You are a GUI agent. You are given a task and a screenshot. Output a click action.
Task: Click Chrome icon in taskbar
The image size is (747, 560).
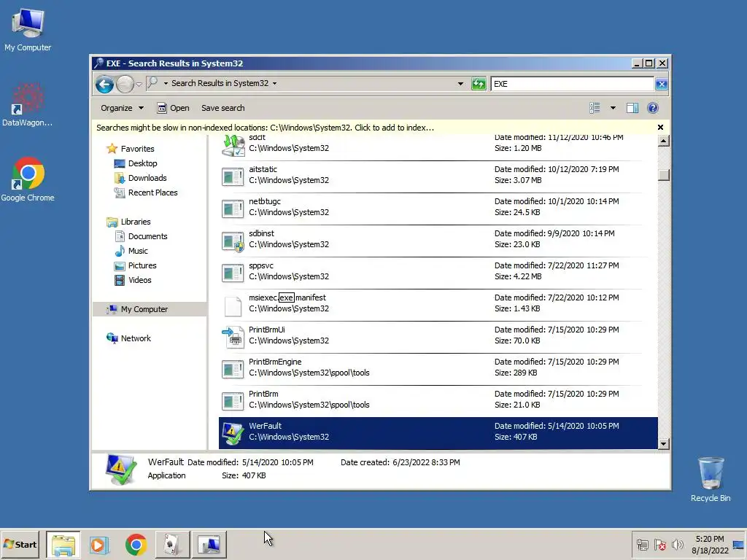tap(136, 545)
